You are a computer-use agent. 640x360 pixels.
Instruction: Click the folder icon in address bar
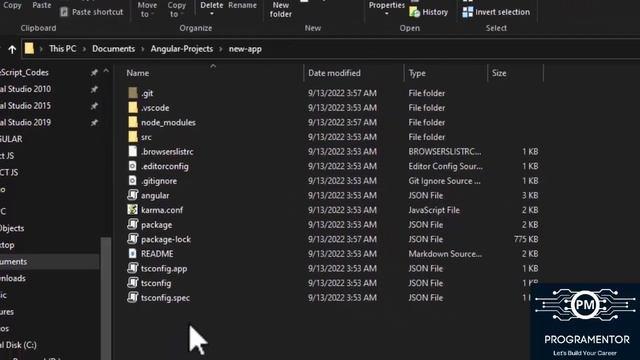(x=29, y=49)
